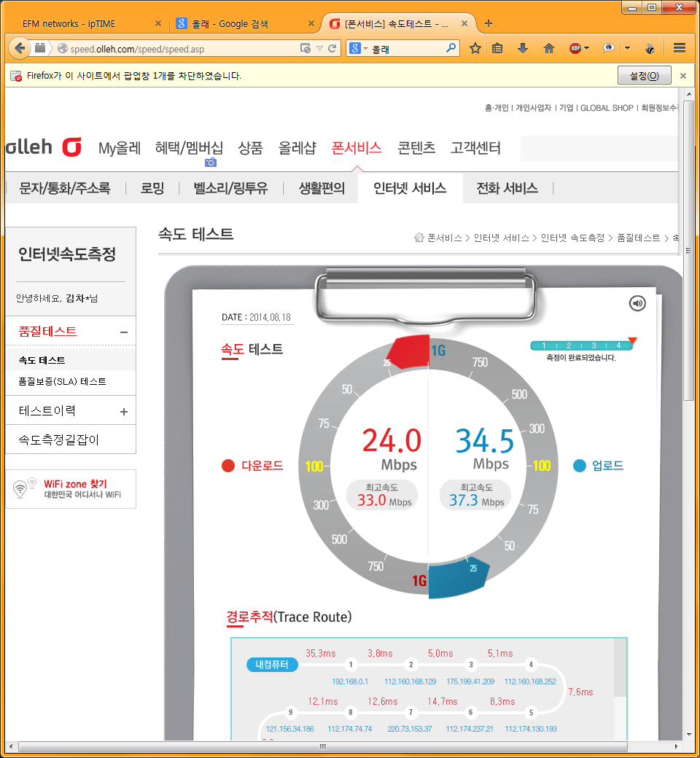Screen dimensions: 700x758
Task: Open the My올레 main menu
Action: 120,148
